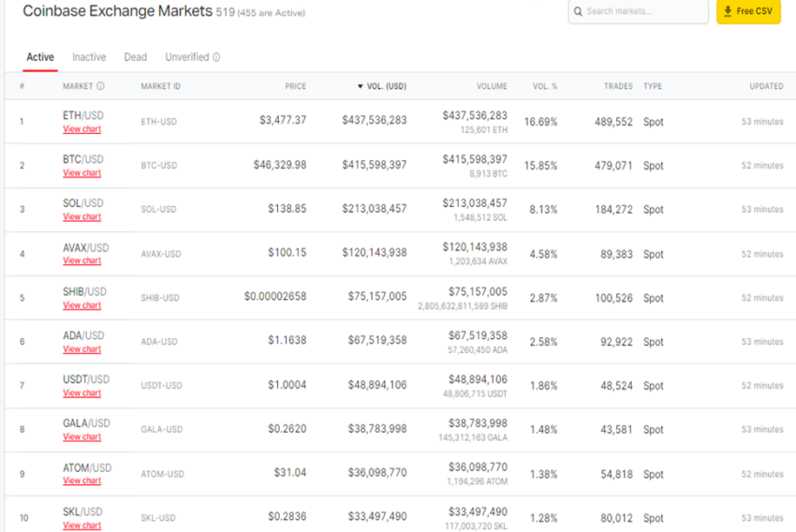Select the 455 are Active count text
Image resolution: width=796 pixels, height=532 pixels.
coord(271,13)
